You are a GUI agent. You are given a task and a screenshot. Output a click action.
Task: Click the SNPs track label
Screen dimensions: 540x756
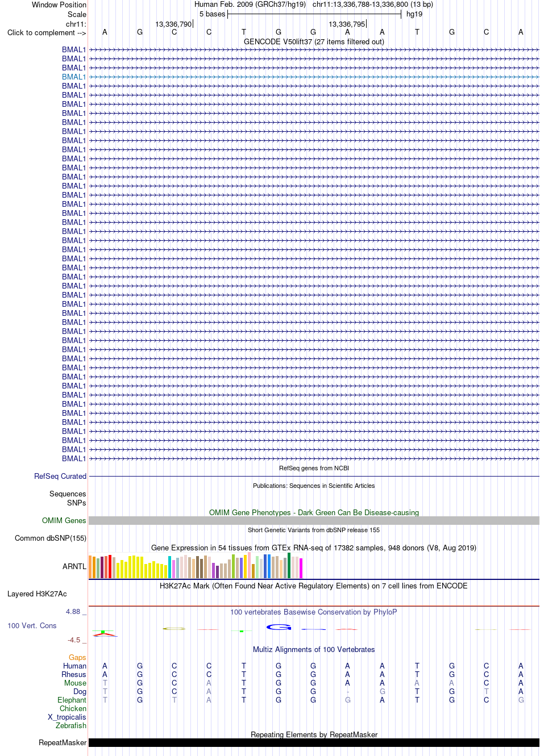(x=77, y=503)
